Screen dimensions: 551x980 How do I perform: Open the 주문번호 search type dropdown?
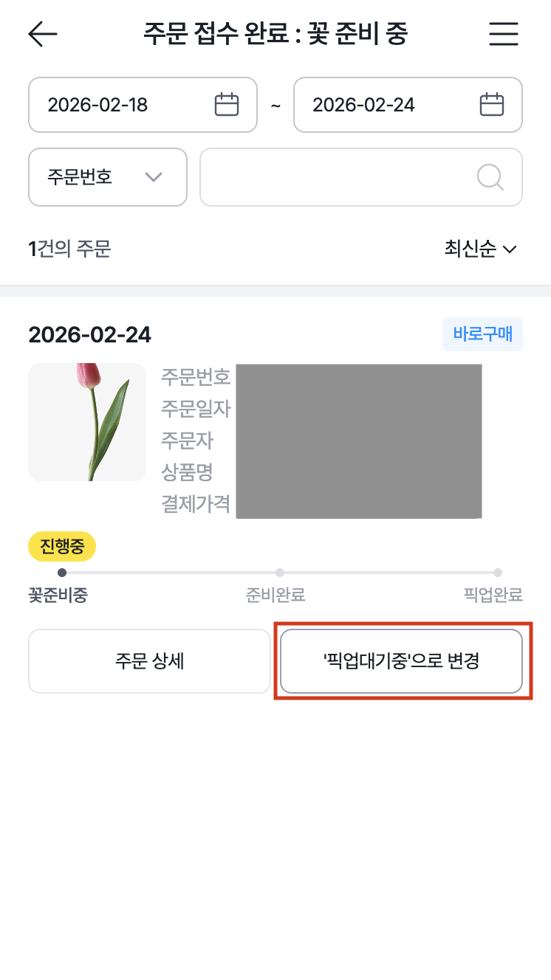coord(107,177)
